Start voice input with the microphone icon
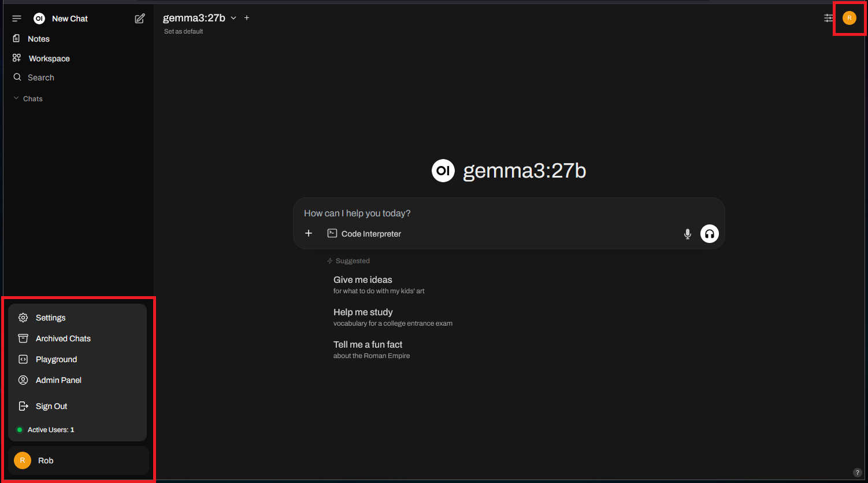This screenshot has height=483, width=868. [x=688, y=234]
